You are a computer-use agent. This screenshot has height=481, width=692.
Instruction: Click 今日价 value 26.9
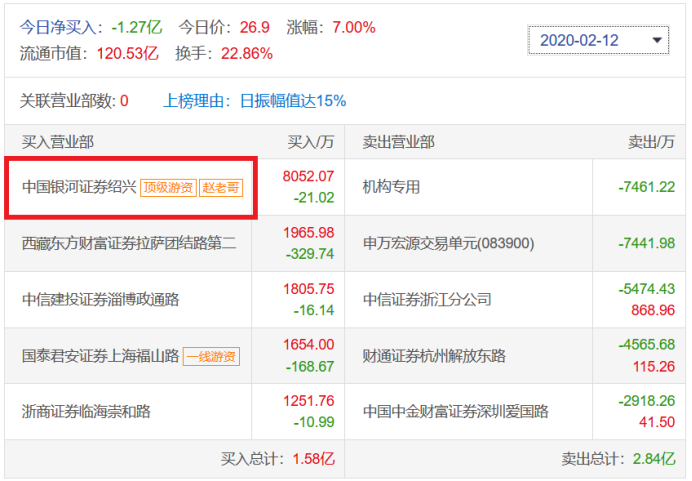coord(255,27)
